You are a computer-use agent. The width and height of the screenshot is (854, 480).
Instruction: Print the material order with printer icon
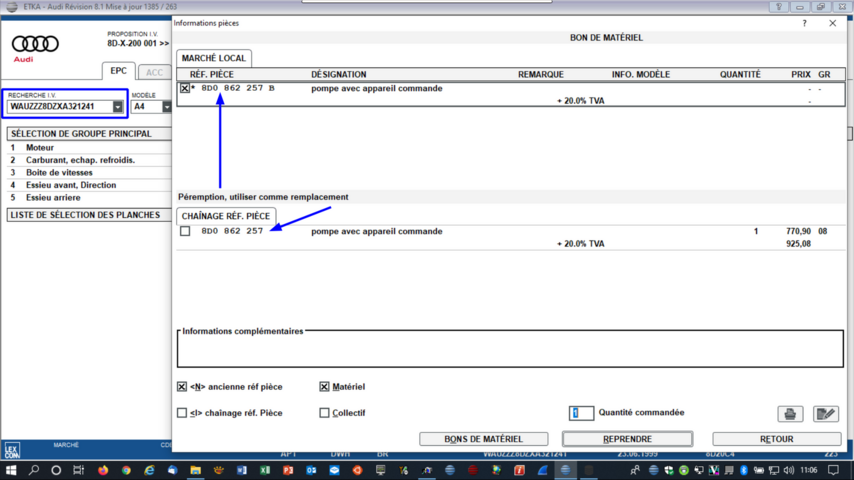(x=790, y=414)
